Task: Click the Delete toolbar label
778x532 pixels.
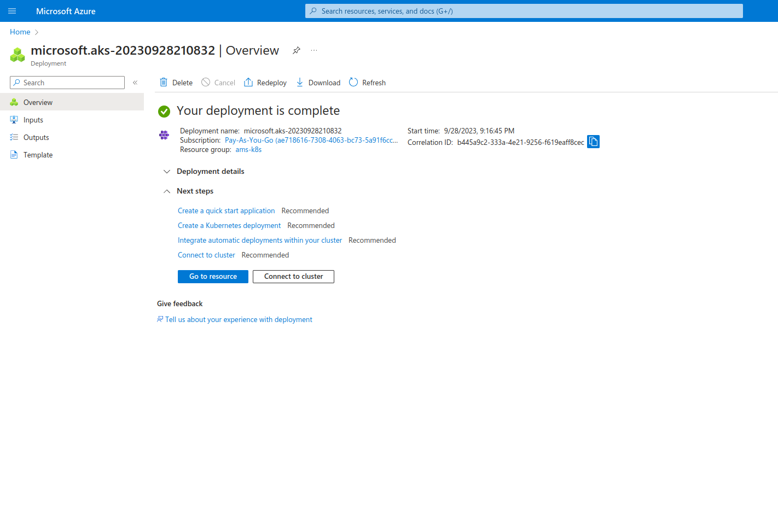Action: (182, 83)
